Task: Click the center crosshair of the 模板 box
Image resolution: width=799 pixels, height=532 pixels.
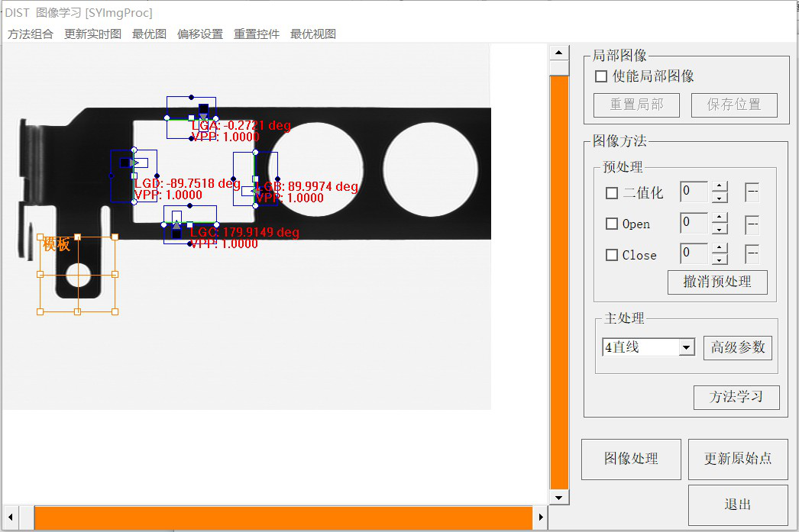Action: tap(77, 274)
